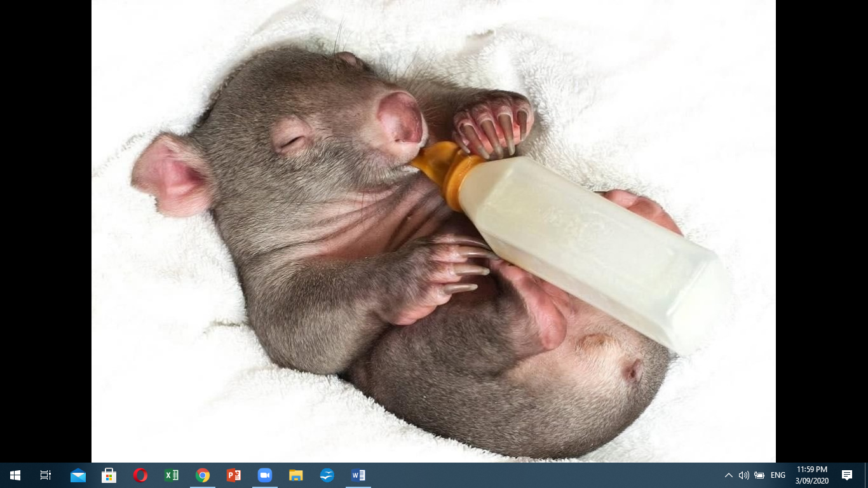Launch the Opera browser

140,475
